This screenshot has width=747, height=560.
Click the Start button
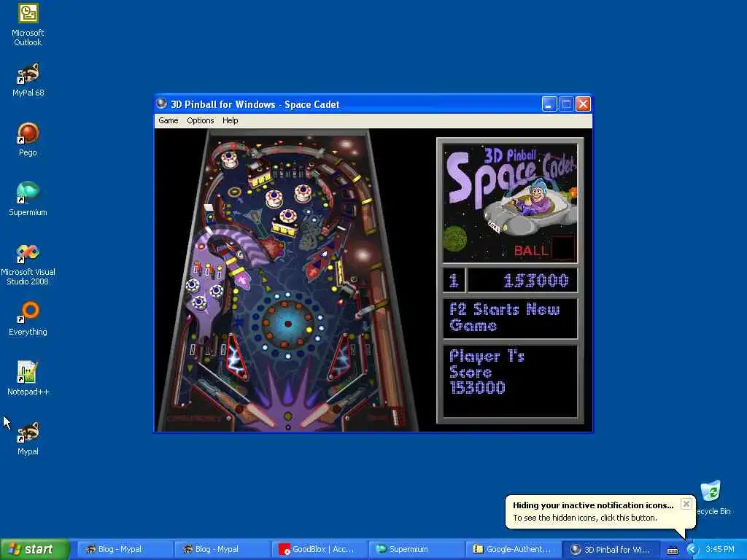coord(35,549)
